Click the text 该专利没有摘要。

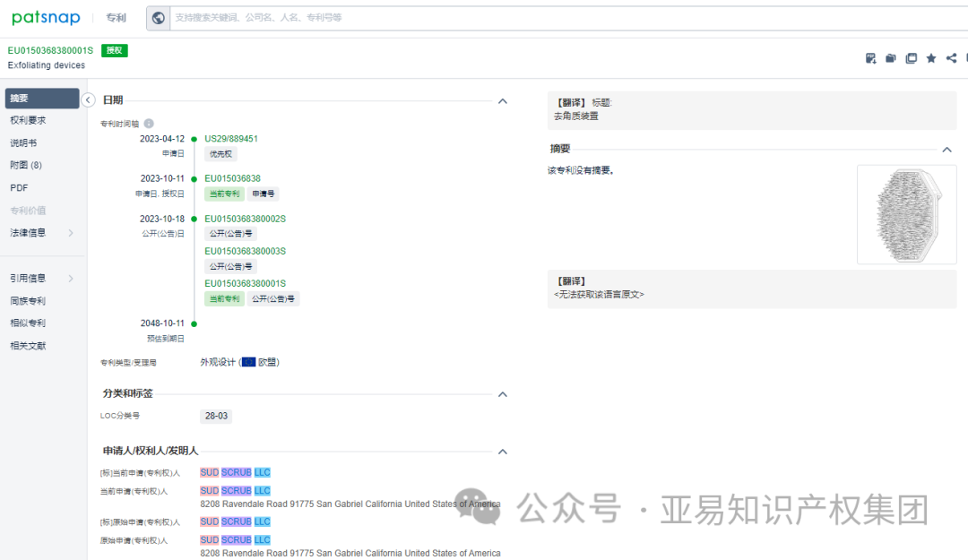581,170
